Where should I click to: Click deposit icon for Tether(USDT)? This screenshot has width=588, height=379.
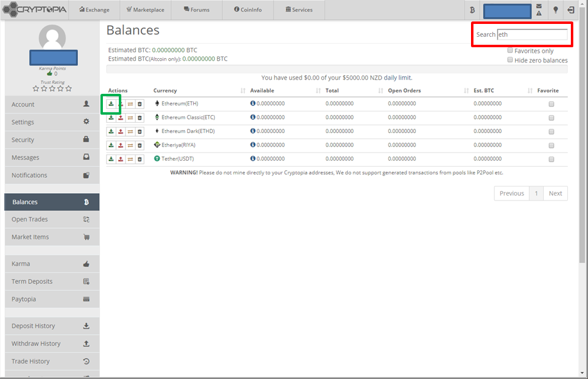[111, 159]
